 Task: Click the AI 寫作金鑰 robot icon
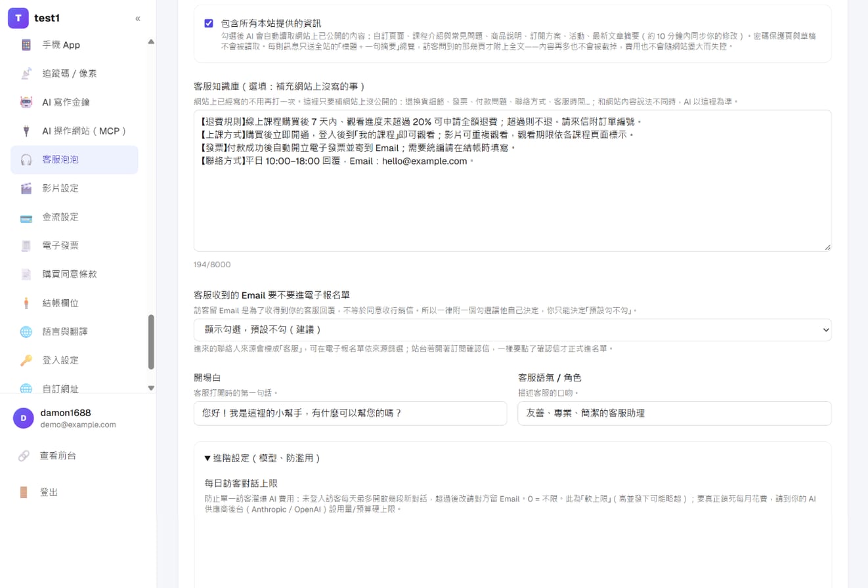[x=26, y=102]
